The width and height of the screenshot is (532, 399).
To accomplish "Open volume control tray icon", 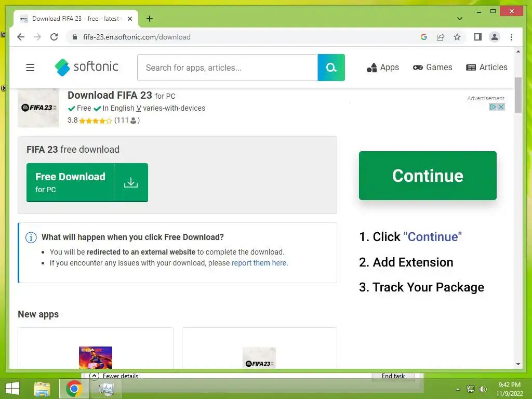I will (483, 389).
